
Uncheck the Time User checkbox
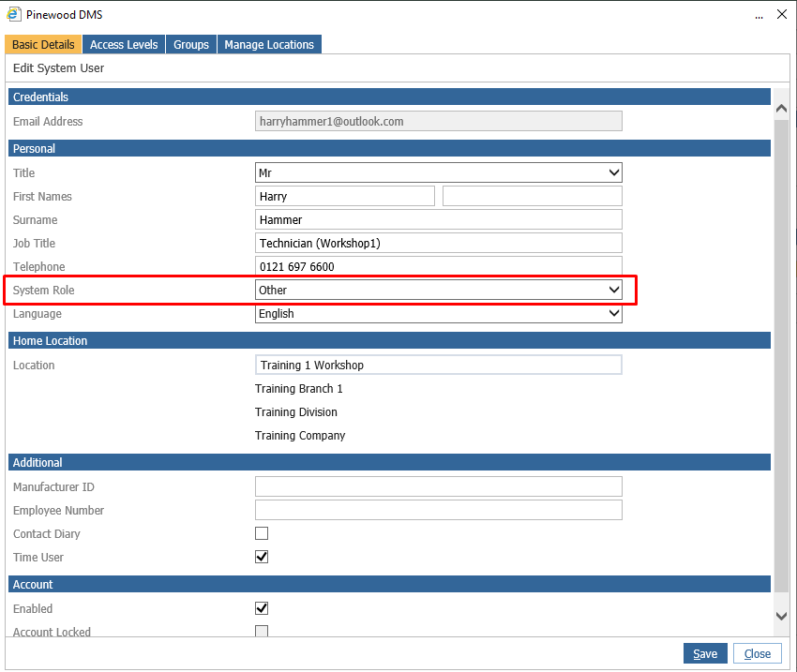pyautogui.click(x=262, y=557)
